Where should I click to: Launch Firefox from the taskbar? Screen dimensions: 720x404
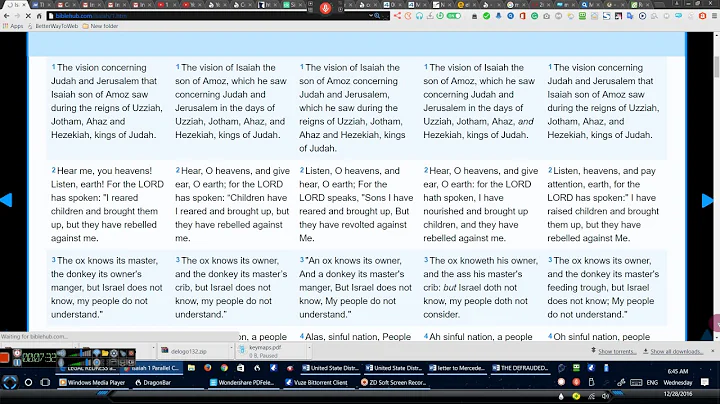(x=208, y=368)
